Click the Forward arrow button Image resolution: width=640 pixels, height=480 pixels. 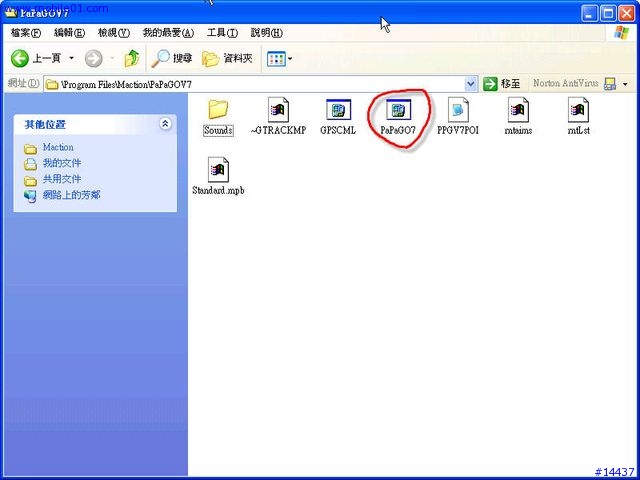pyautogui.click(x=94, y=59)
